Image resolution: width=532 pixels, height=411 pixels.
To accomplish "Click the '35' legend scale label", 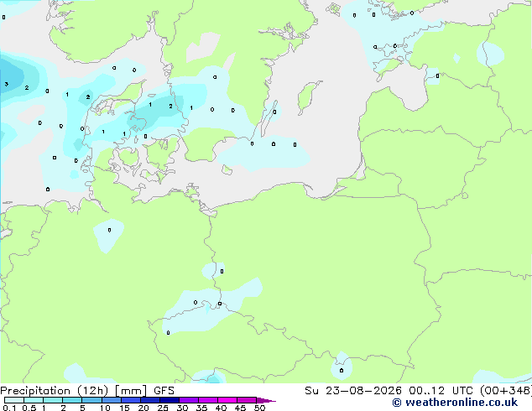I will tap(201, 408).
